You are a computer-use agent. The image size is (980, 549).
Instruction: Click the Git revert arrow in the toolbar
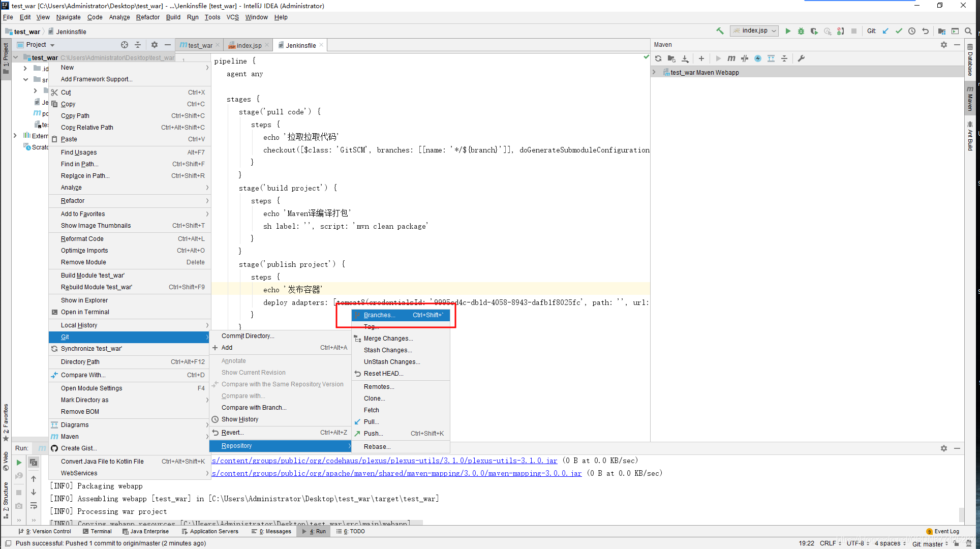(x=925, y=31)
